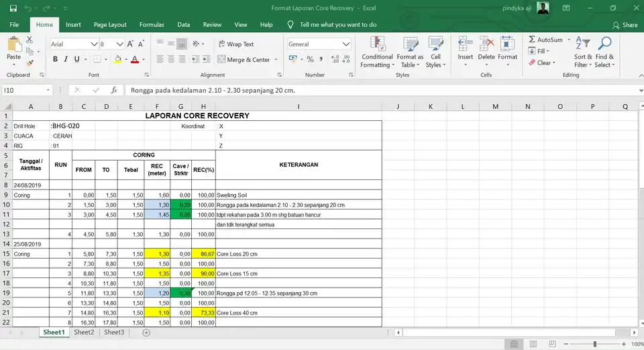This screenshot has height=350, width=644.
Task: Click the Cut scissors icon
Action: pyautogui.click(x=29, y=40)
